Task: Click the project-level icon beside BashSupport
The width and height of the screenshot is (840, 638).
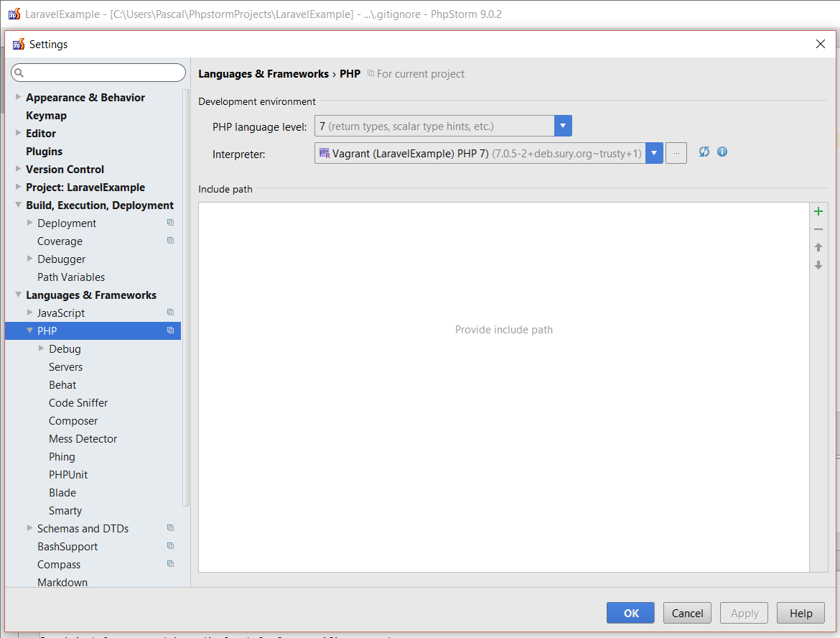Action: pyautogui.click(x=170, y=546)
